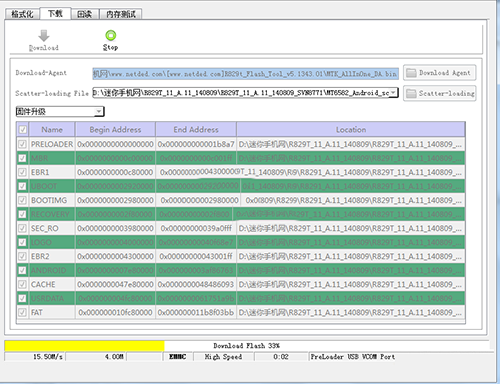The height and width of the screenshot is (384, 500).
Task: Switch to the 格式化 tab
Action: click(22, 14)
